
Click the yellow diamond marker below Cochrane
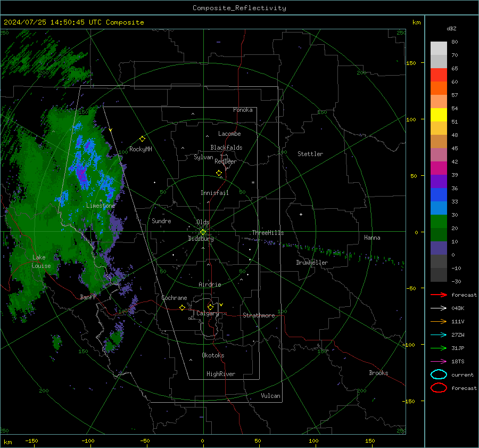click(x=183, y=307)
